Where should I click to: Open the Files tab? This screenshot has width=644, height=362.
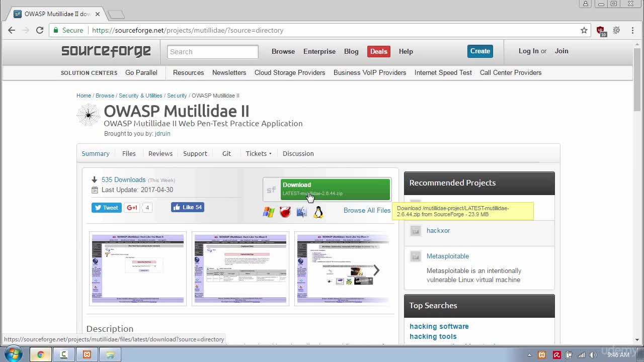pyautogui.click(x=129, y=153)
